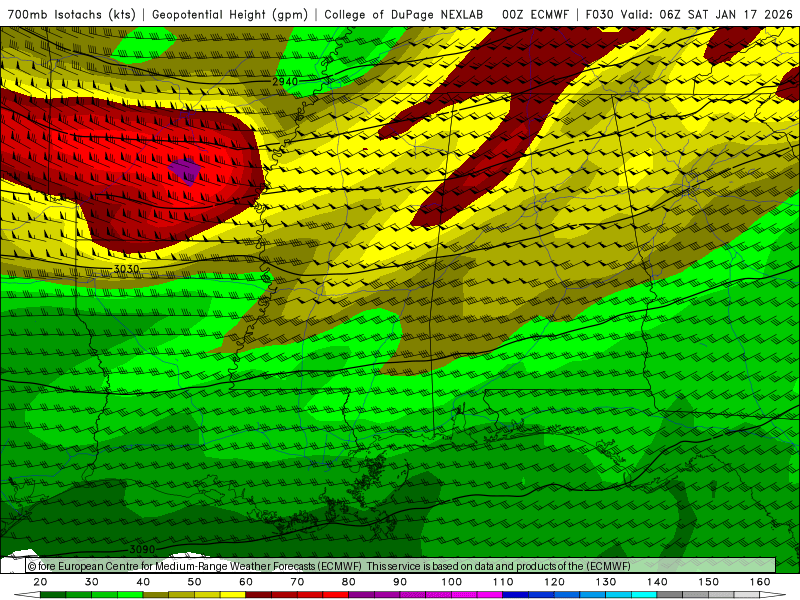Click the dark red swatch under label 60

pyautogui.click(x=259, y=595)
